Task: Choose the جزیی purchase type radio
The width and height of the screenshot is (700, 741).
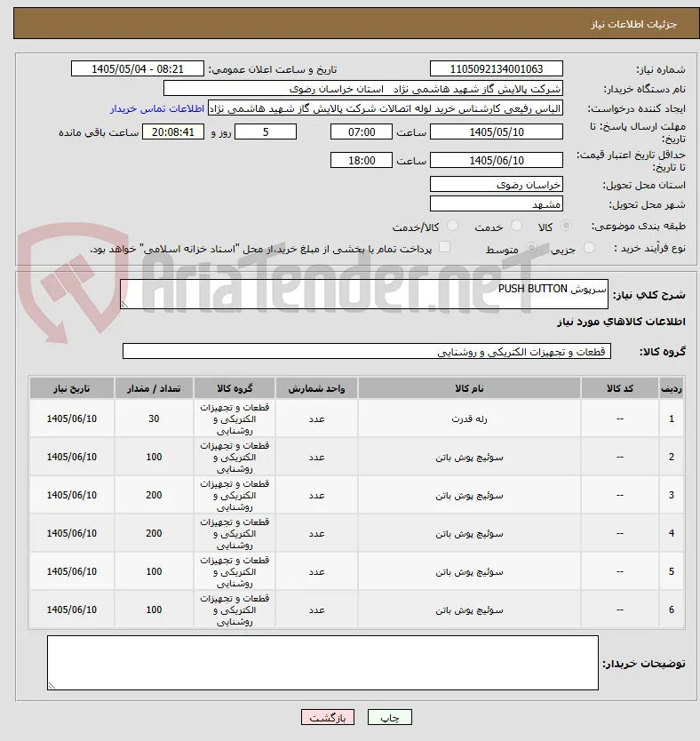Action: click(x=589, y=248)
